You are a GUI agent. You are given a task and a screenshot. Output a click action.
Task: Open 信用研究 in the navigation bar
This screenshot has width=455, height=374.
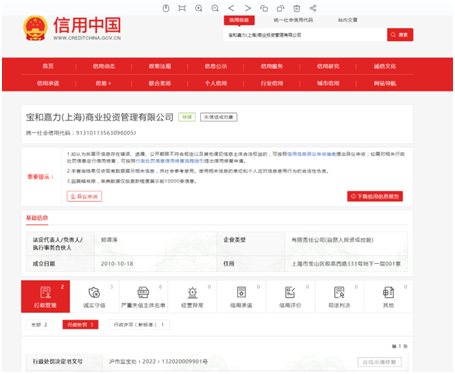pyautogui.click(x=328, y=66)
